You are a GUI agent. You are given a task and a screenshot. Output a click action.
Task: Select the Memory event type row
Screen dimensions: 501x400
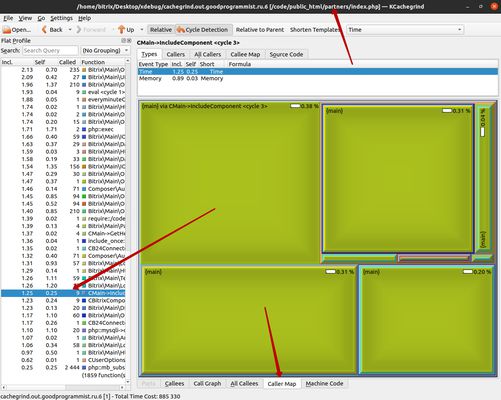[x=318, y=79]
